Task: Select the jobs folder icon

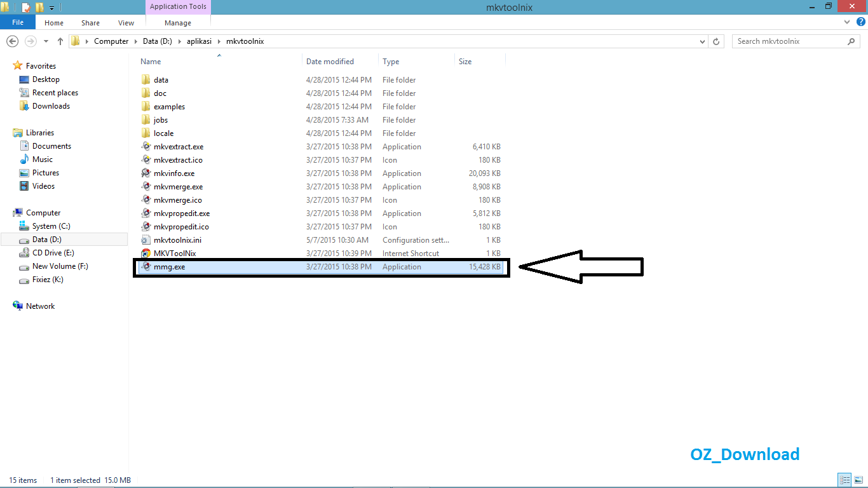Action: [146, 120]
